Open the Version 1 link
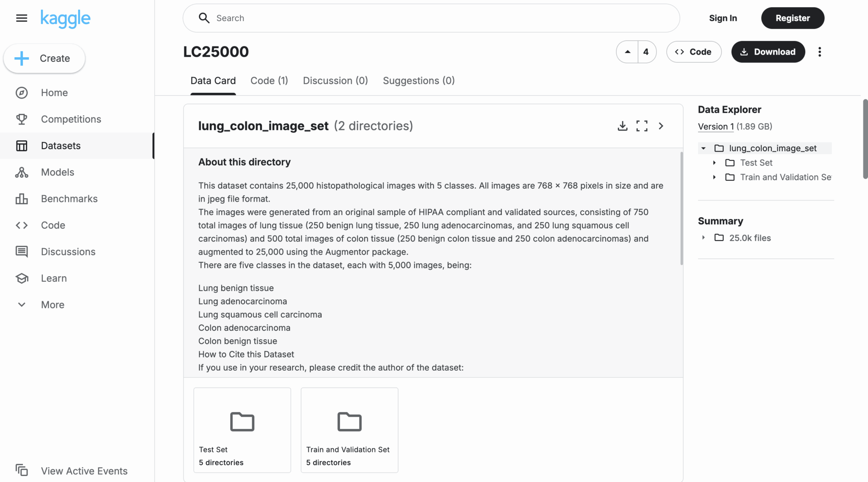Viewport: 868px width, 482px height. click(716, 126)
